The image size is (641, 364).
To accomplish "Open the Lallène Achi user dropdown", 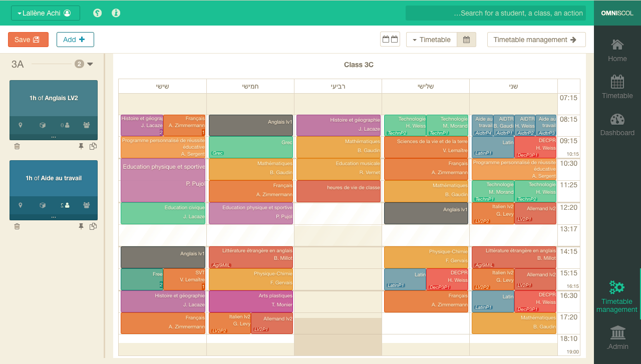I will tap(45, 13).
